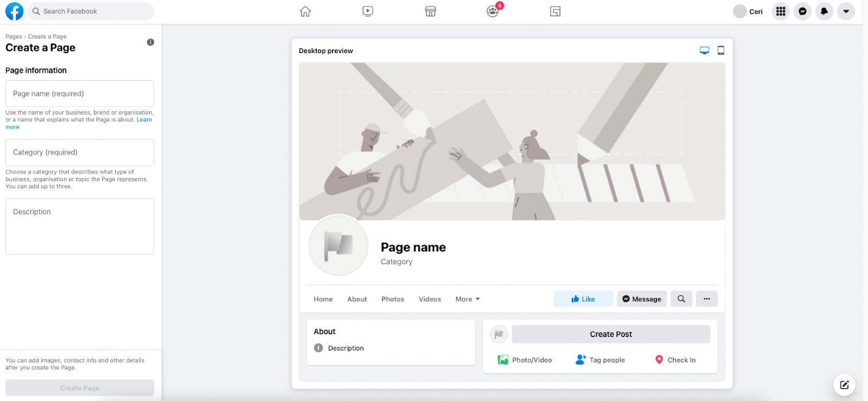This screenshot has width=868, height=401.
Task: Click the page profile picture placeholder
Action: coord(339,245)
